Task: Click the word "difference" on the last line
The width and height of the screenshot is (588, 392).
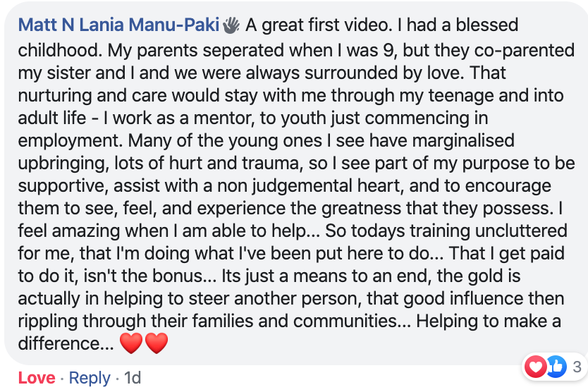Action: (59, 343)
